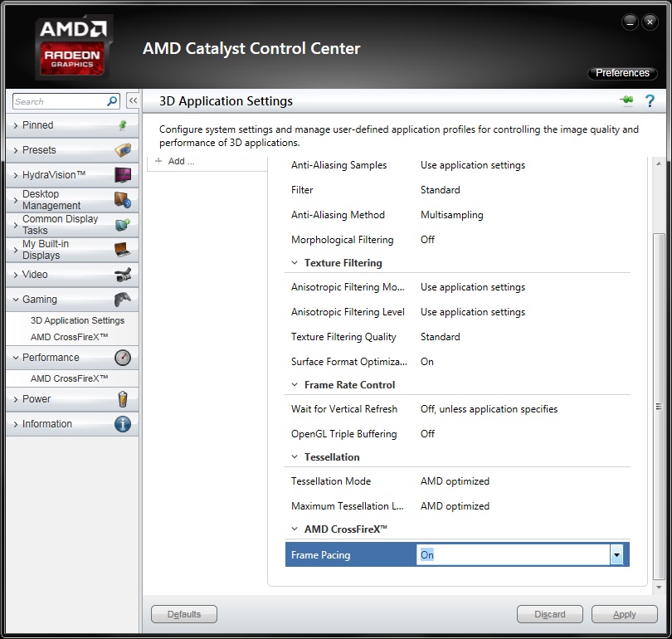Expand the Pinned section

coord(16,125)
